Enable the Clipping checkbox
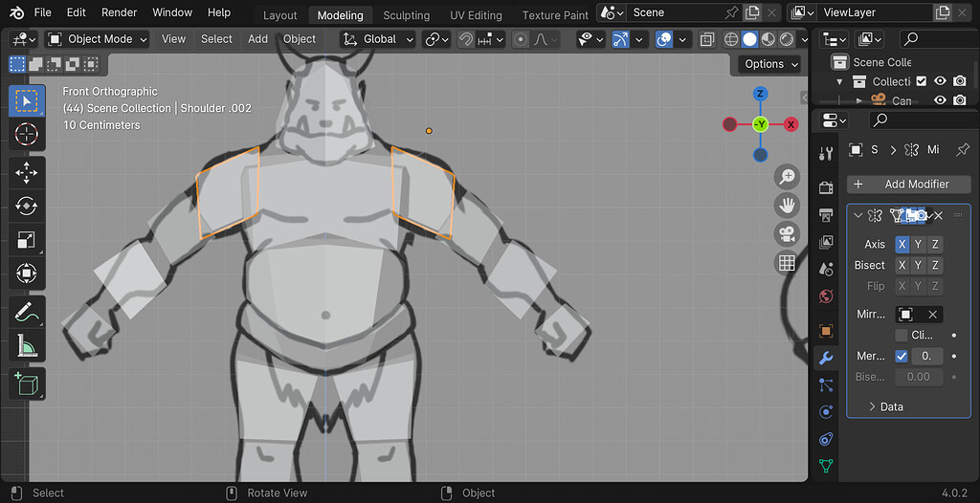 [x=902, y=336]
